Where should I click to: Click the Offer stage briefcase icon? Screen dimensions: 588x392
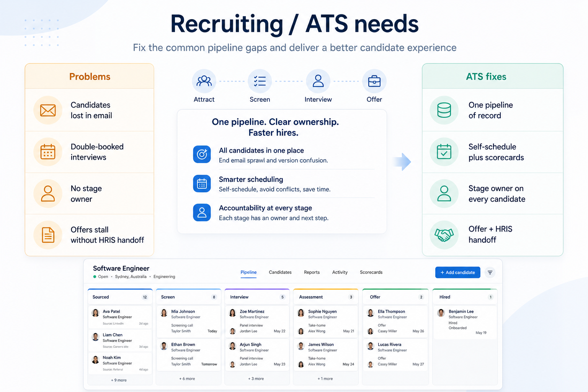374,81
